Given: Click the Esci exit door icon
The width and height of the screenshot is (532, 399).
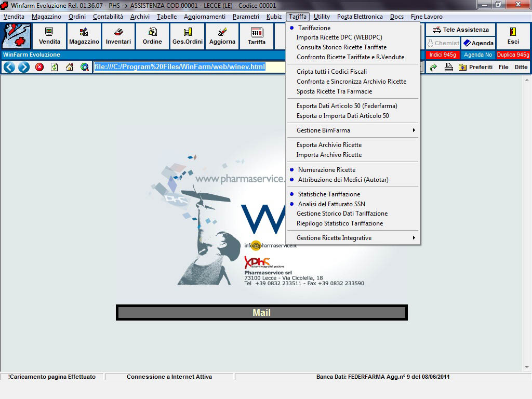Looking at the screenshot, I should 513,36.
